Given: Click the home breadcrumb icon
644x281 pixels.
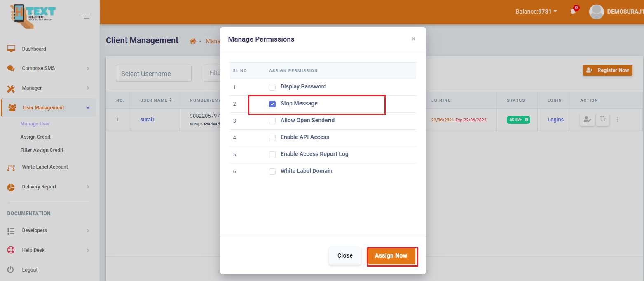Looking at the screenshot, I should (x=192, y=41).
